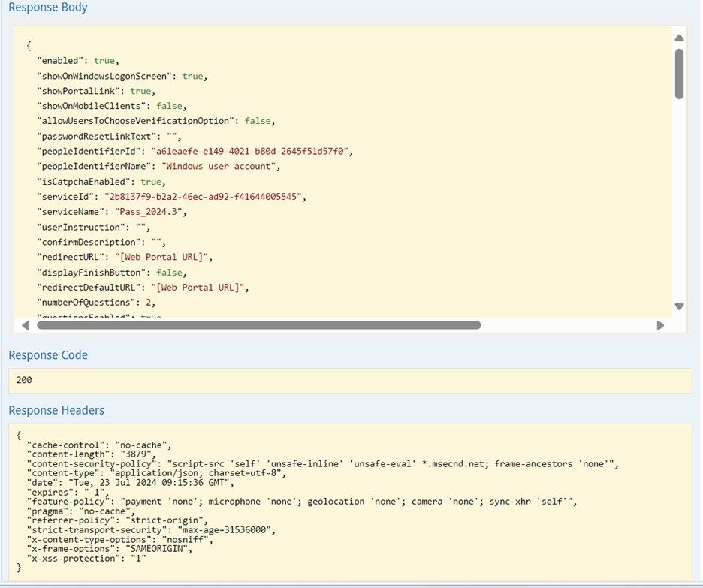Click the strict-transport-security header line
Image resolution: width=703 pixels, height=588 pixels.
click(x=151, y=529)
